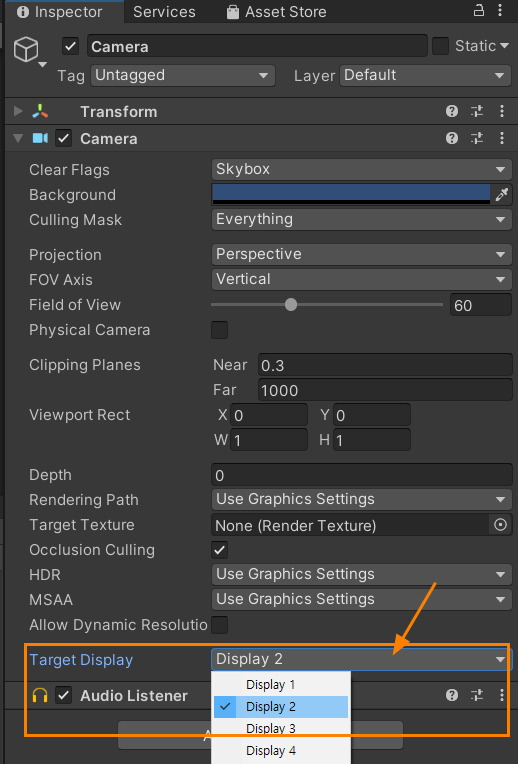Image resolution: width=518 pixels, height=764 pixels.
Task: Open Camera component more options menu
Action: (x=502, y=138)
